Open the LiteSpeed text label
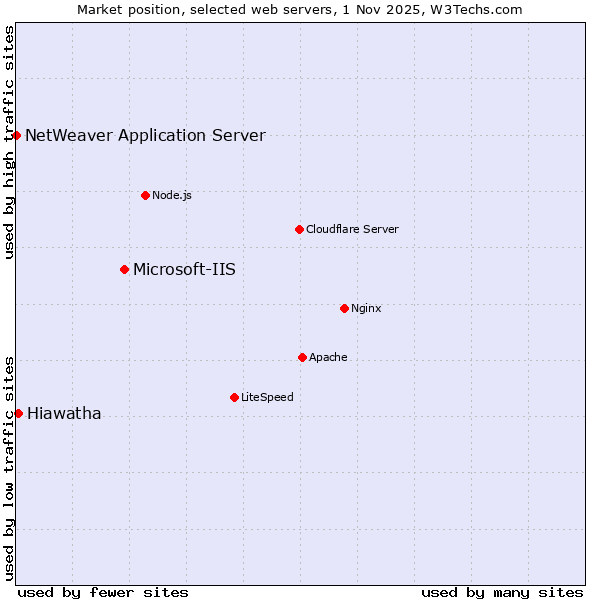This screenshot has height=600, width=600. pos(267,397)
